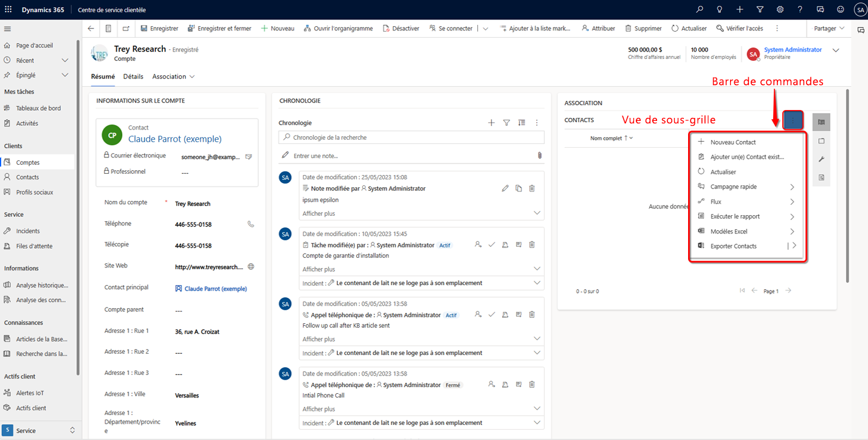This screenshot has width=868, height=440.
Task: Expand the Récent section chevron
Action: click(x=65, y=60)
